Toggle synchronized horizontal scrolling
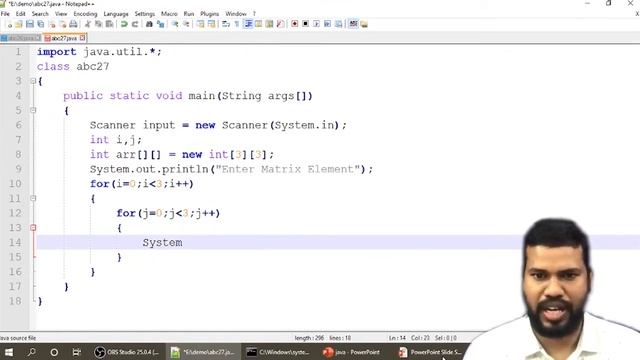 pos(211,24)
